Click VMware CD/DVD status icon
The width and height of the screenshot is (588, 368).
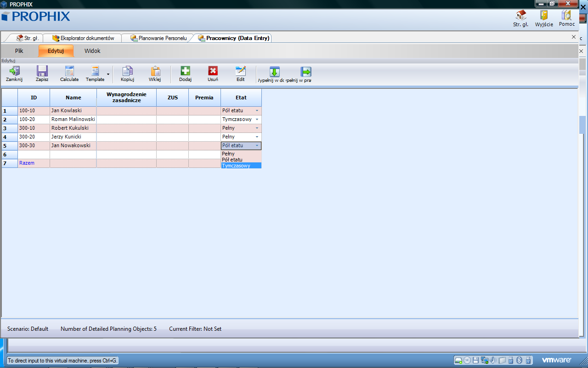pos(467,360)
